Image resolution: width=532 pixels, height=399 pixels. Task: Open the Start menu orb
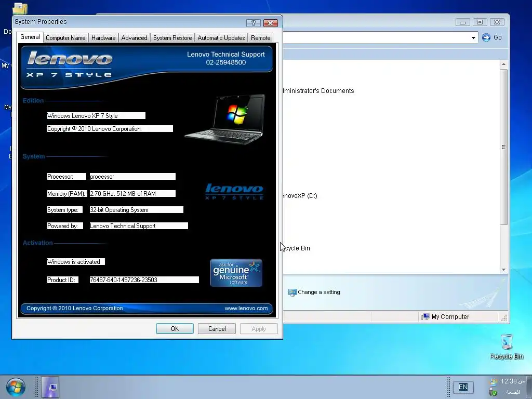coord(15,387)
